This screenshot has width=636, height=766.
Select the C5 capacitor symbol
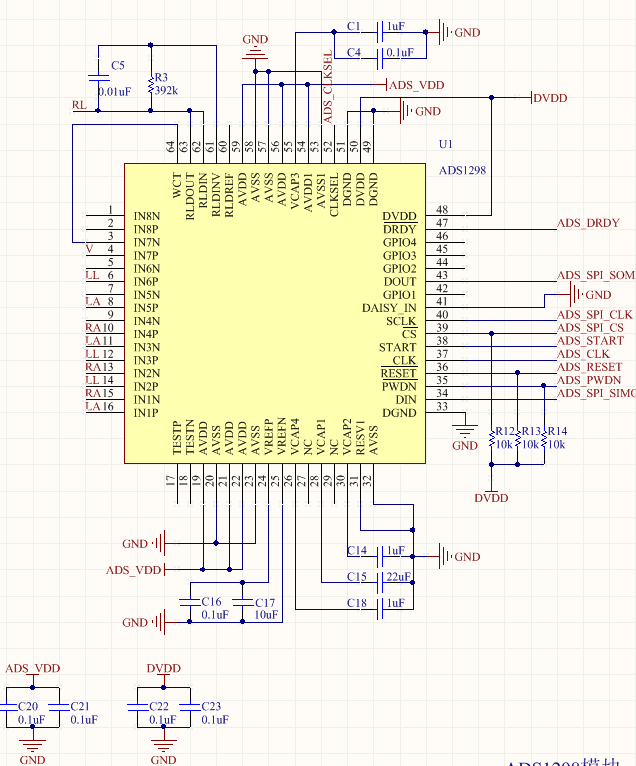point(98,77)
